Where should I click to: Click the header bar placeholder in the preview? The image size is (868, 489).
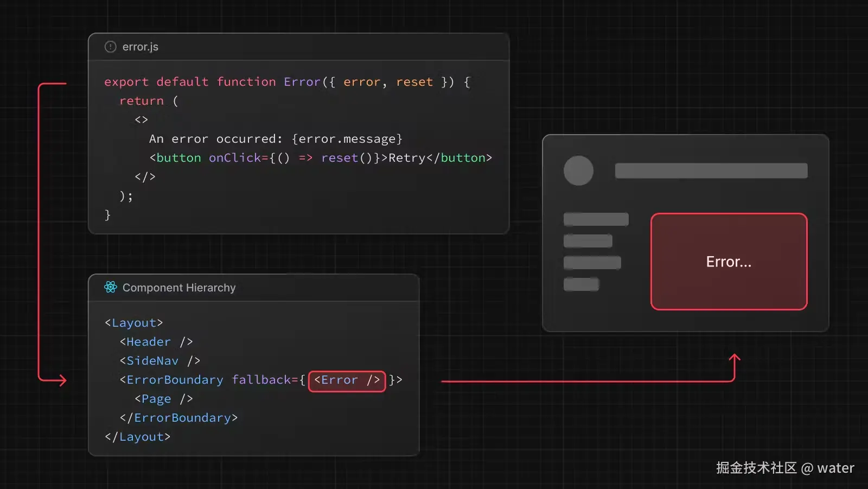(711, 170)
